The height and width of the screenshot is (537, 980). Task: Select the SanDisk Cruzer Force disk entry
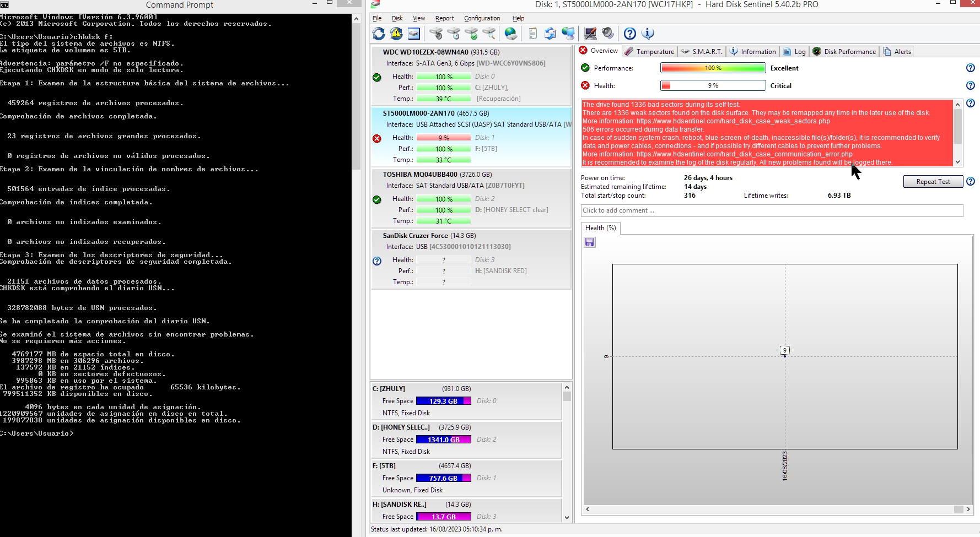(x=471, y=259)
